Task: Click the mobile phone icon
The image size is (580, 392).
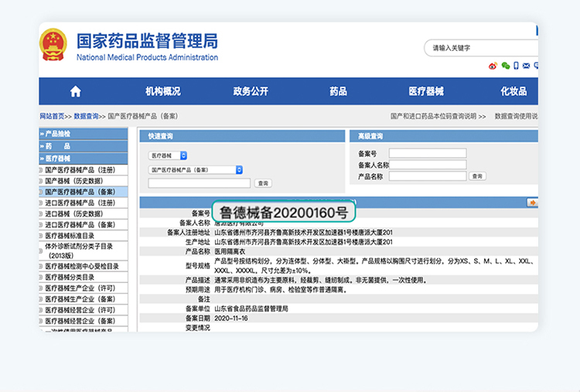Action: click(x=517, y=66)
